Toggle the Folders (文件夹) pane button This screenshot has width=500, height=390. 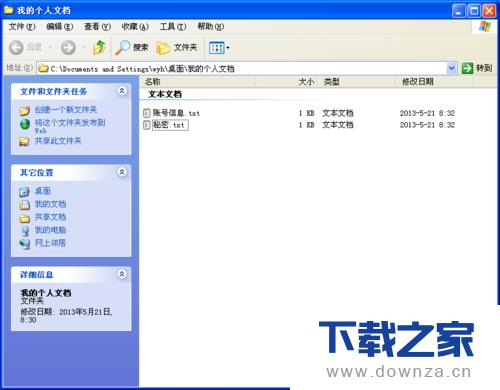pos(177,48)
